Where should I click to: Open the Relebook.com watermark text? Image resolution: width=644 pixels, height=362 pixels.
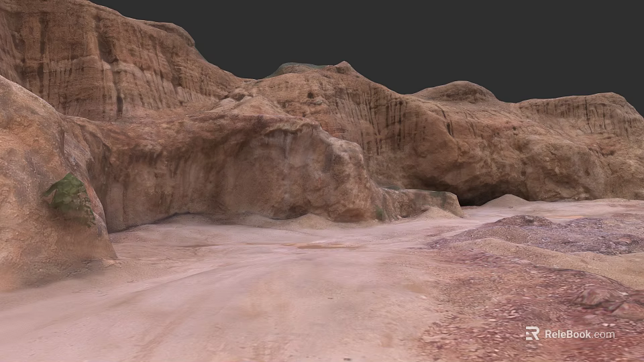click(580, 334)
